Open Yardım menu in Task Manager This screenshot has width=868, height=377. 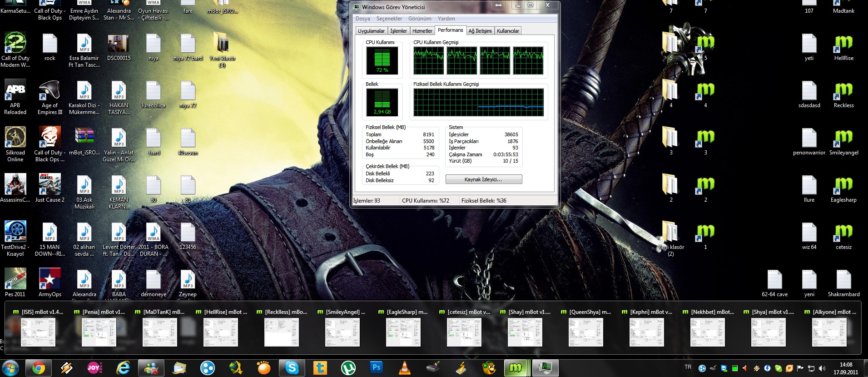pos(446,19)
